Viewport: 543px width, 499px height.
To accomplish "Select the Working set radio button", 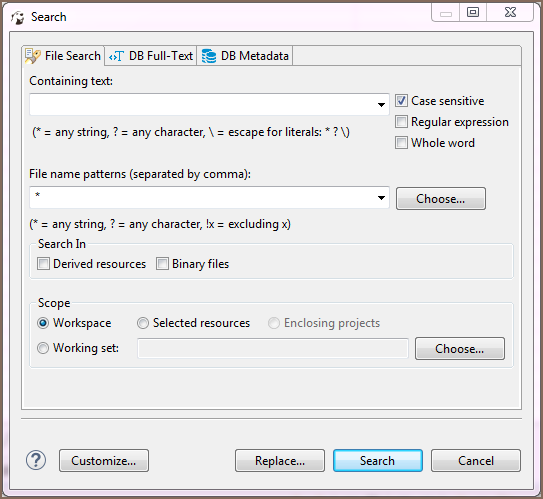I will point(43,348).
